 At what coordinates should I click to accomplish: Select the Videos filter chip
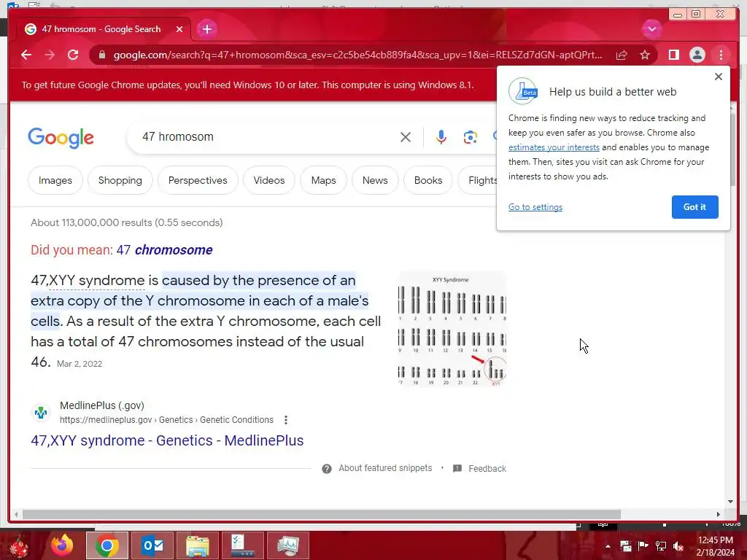pos(268,181)
